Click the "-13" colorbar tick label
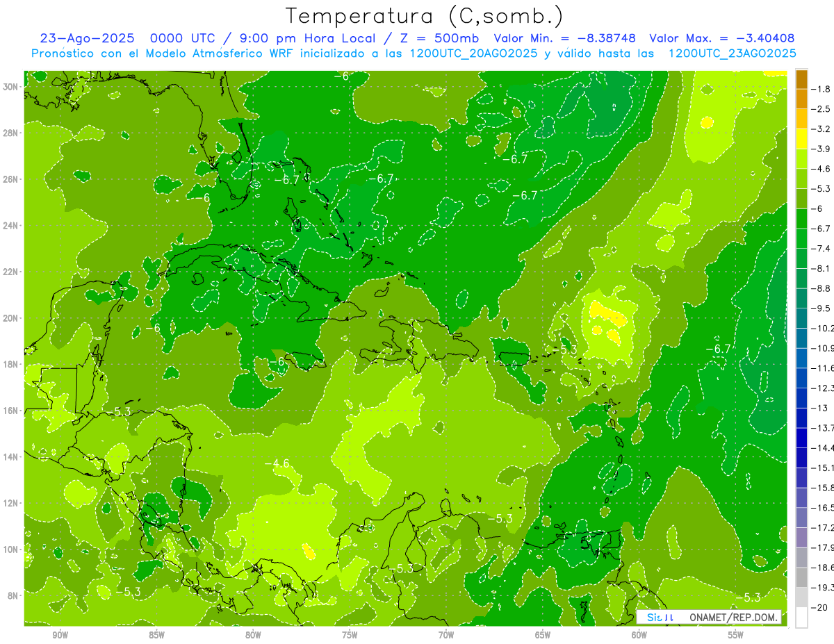The height and width of the screenshot is (644, 834). click(x=819, y=407)
